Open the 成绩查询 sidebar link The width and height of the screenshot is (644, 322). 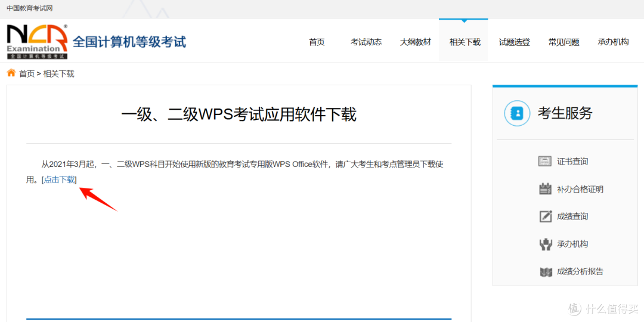coord(572,216)
